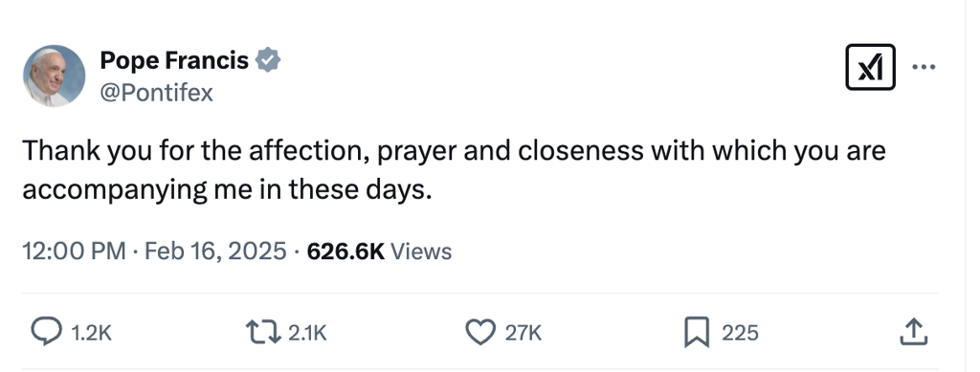View the 626.6K views count
Image resolution: width=980 pixels, height=372 pixels.
[345, 252]
